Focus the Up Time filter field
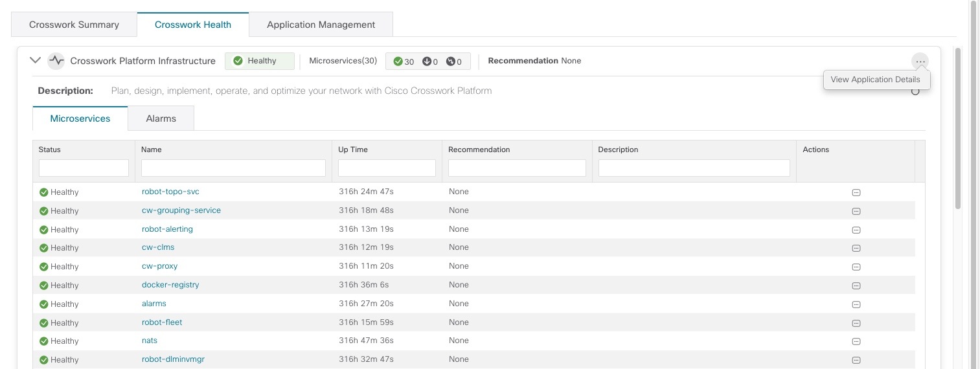This screenshot has width=980, height=369. (387, 168)
